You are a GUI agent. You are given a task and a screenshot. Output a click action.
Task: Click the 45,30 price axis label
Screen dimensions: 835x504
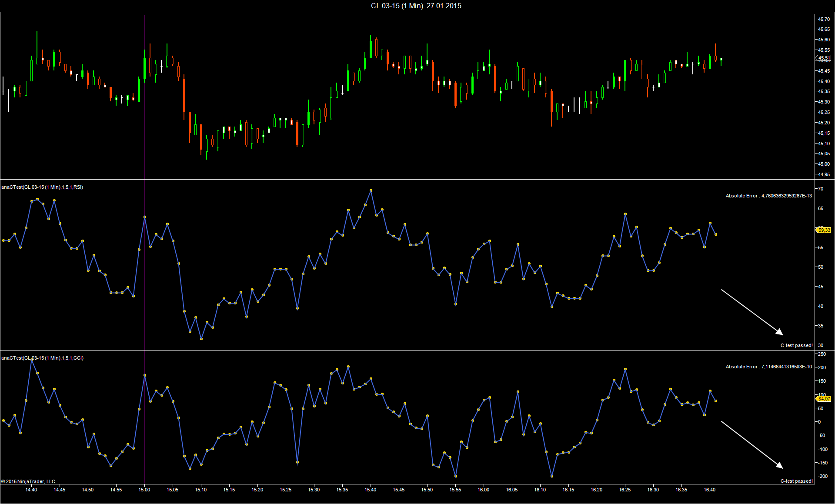click(824, 102)
